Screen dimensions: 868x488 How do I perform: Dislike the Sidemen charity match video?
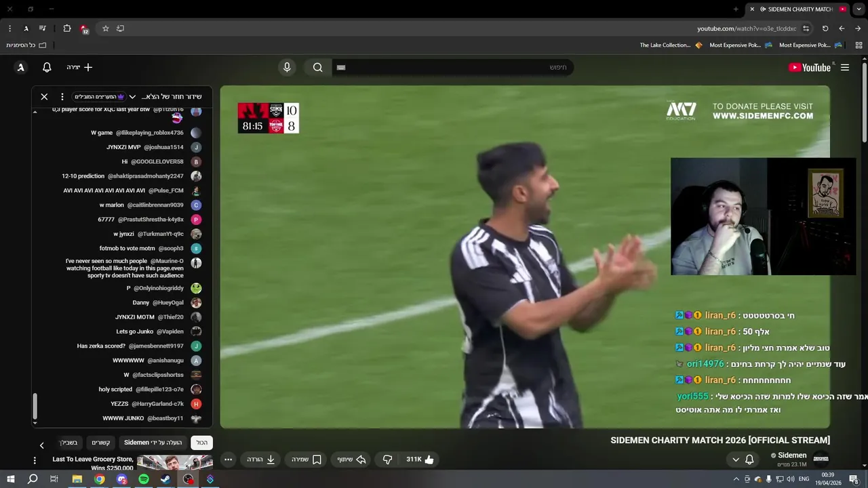(x=387, y=460)
